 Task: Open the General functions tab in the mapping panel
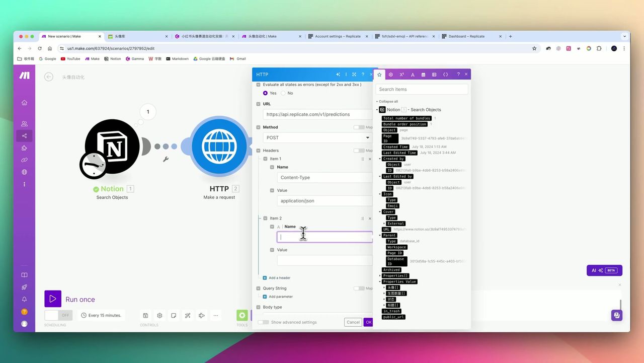[390, 74]
